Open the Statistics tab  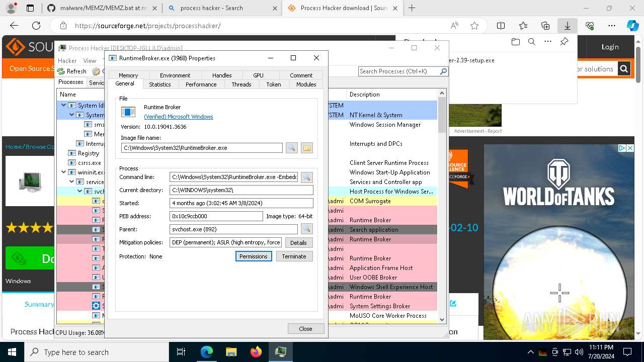160,84
